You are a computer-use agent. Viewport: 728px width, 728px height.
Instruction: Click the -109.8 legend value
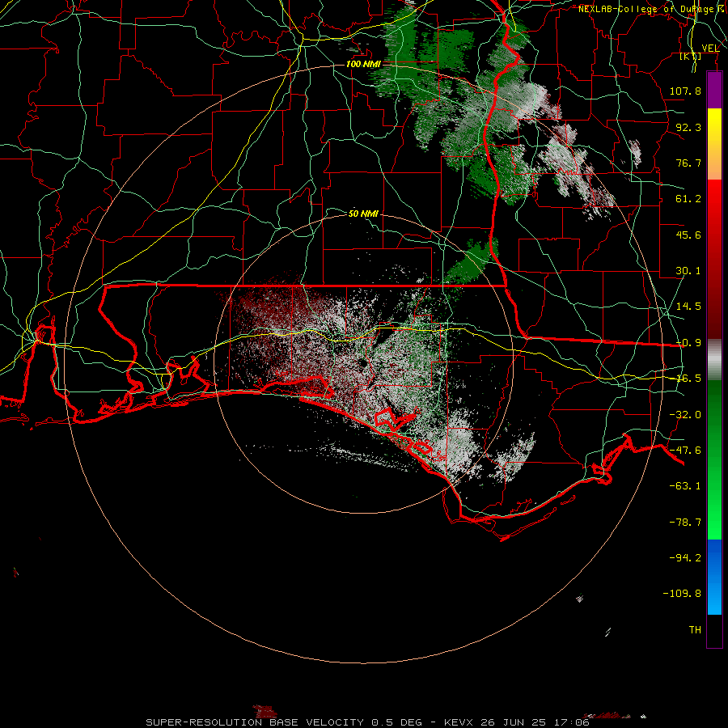coord(682,594)
